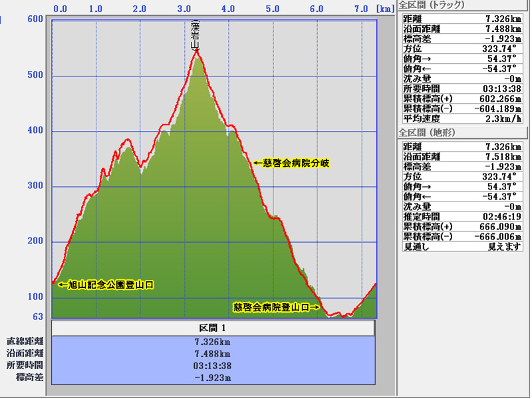The height and width of the screenshot is (399, 532).
Task: Click the 沿面距離 7.488km cell under 区間 1
Action: (x=214, y=354)
